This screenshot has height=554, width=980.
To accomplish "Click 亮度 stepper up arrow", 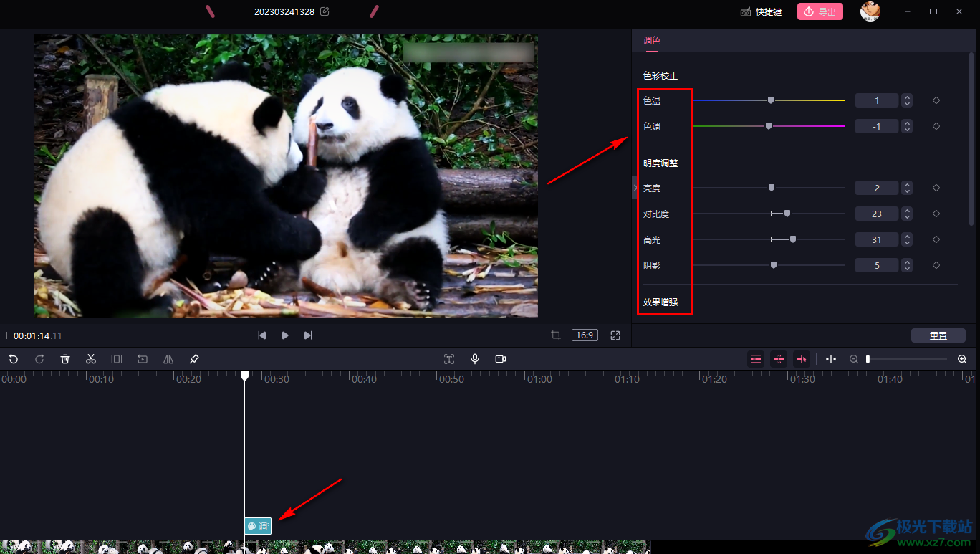I will click(x=907, y=185).
